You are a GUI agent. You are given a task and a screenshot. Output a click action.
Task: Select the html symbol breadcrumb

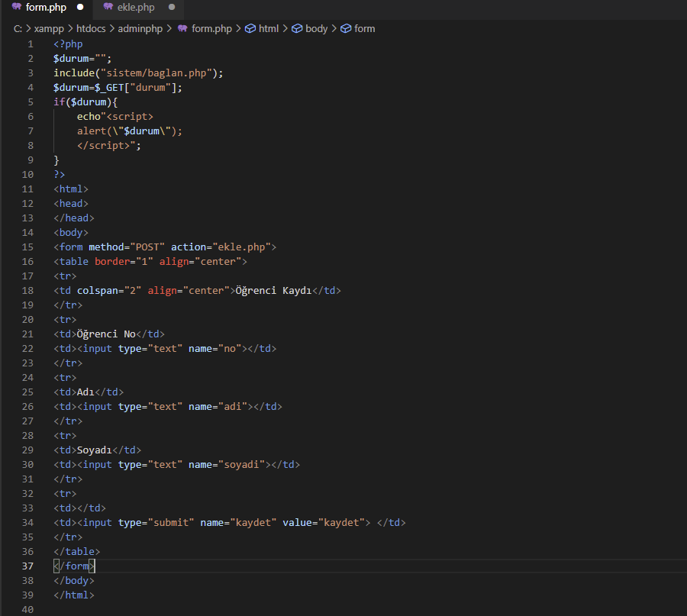(x=269, y=29)
